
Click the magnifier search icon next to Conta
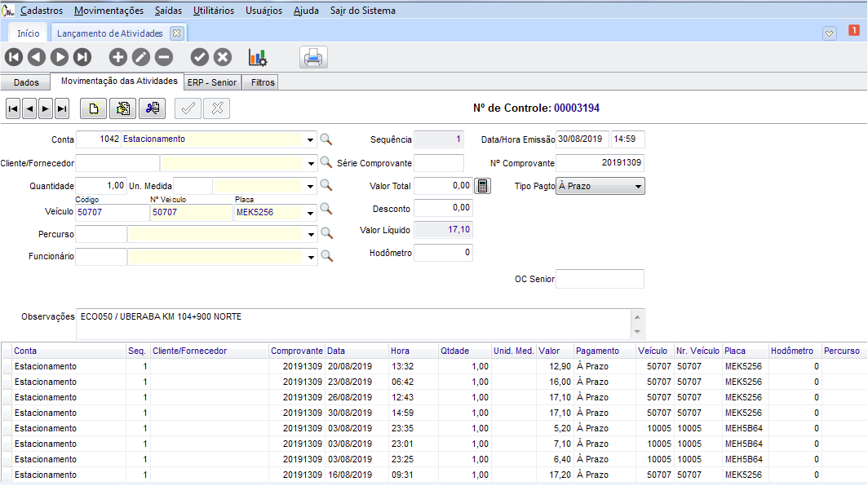[326, 139]
